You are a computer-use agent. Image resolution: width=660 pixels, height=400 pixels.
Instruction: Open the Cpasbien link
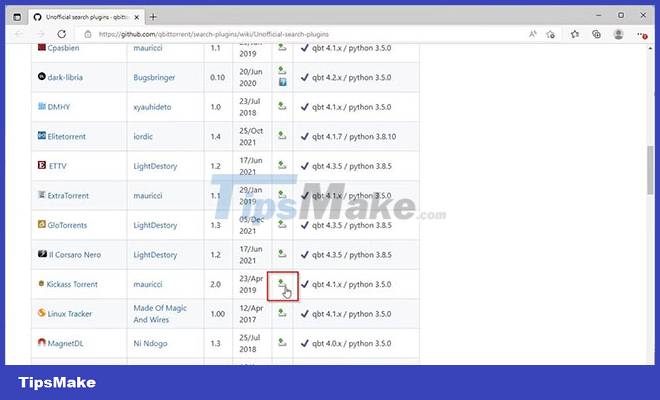[63, 48]
